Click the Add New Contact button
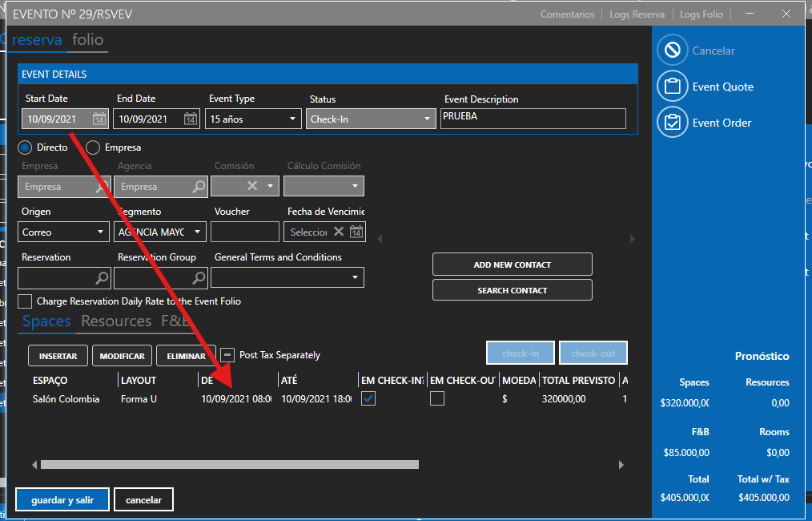Image resolution: width=812 pixels, height=521 pixels. 512,265
